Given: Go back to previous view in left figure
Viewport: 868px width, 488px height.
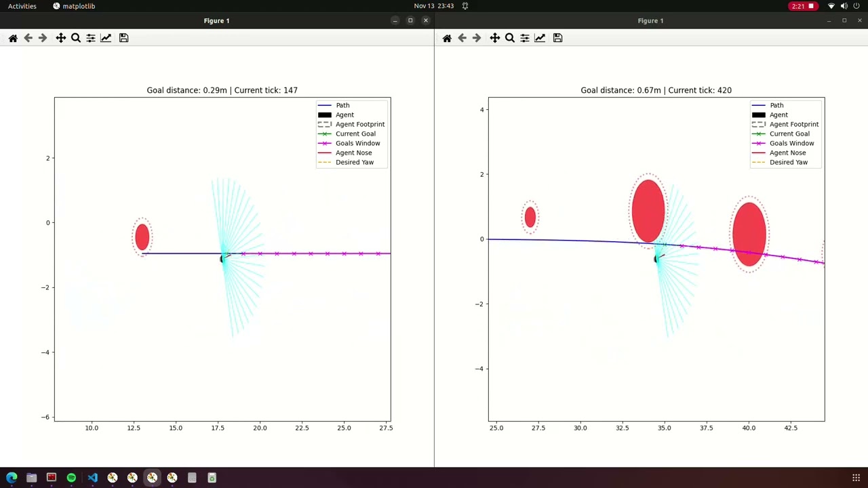Looking at the screenshot, I should pyautogui.click(x=28, y=38).
